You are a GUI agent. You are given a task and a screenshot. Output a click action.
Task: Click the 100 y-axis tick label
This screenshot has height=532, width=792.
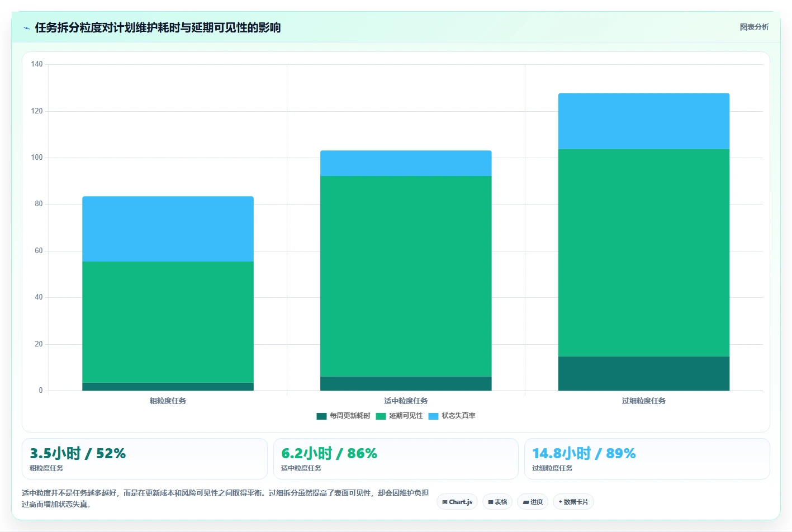(x=37, y=158)
